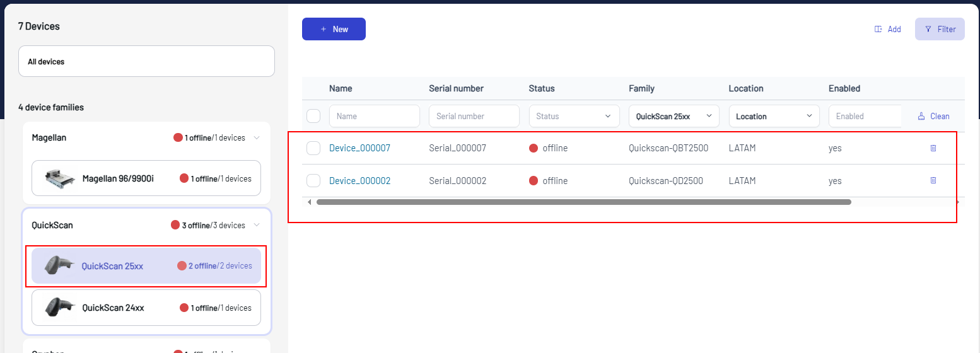Click the Status column header

(542, 88)
